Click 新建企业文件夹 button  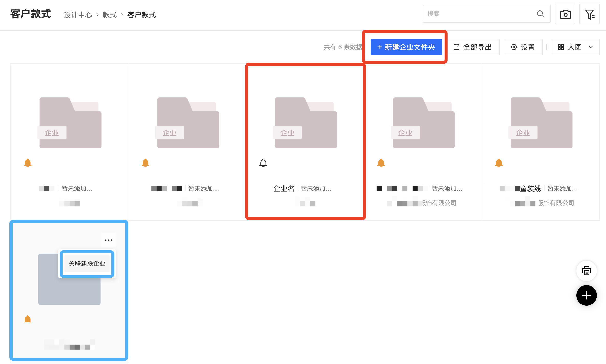pyautogui.click(x=406, y=47)
